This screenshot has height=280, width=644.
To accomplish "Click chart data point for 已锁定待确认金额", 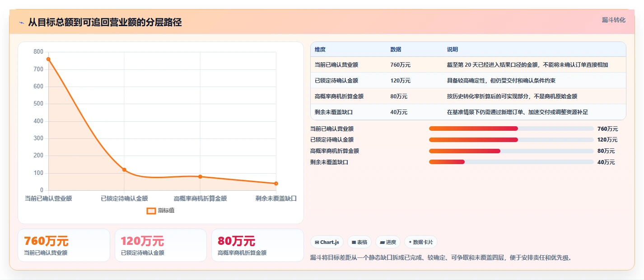I will tap(124, 170).
